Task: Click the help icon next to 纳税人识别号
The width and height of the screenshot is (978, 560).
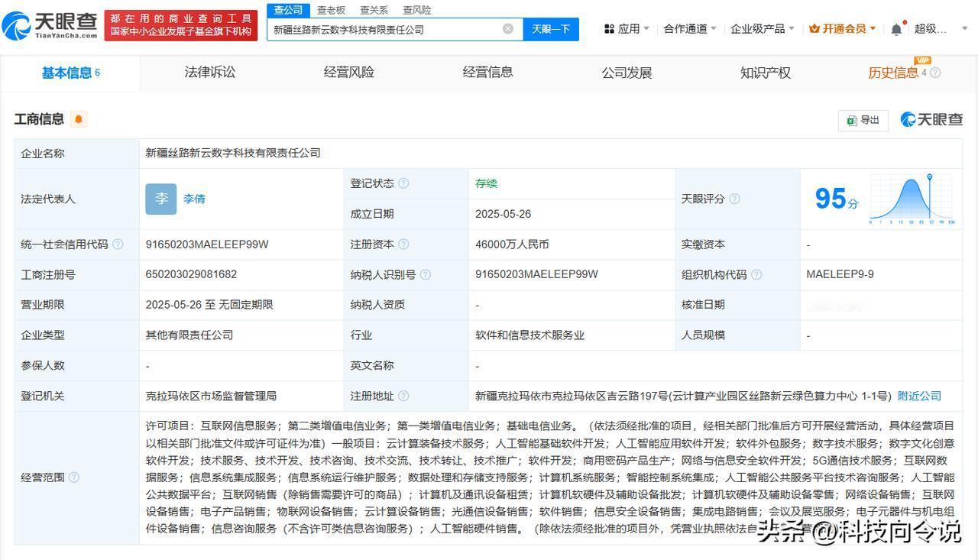Action: pyautogui.click(x=426, y=274)
